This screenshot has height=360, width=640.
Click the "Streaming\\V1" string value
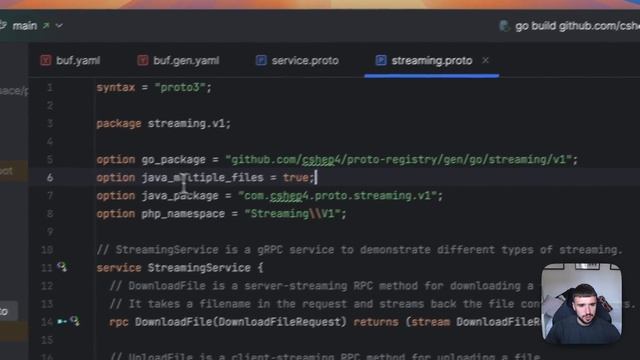[x=292, y=214]
